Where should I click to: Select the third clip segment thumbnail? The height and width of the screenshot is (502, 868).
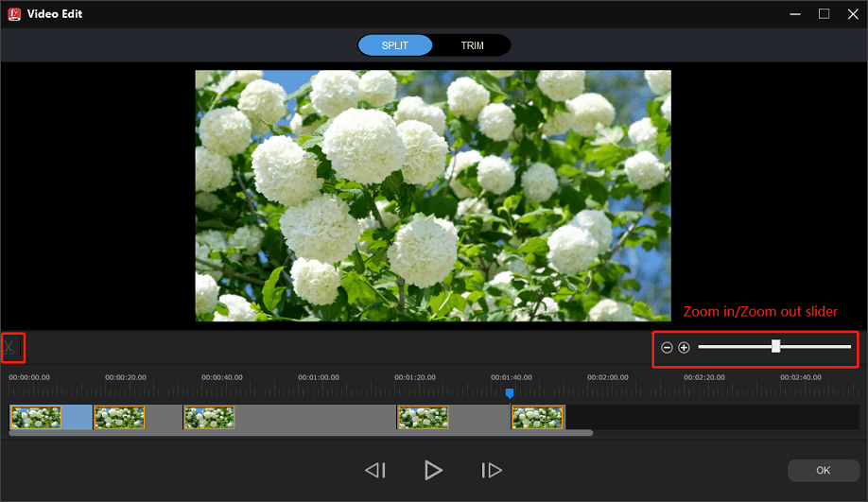pyautogui.click(x=209, y=417)
